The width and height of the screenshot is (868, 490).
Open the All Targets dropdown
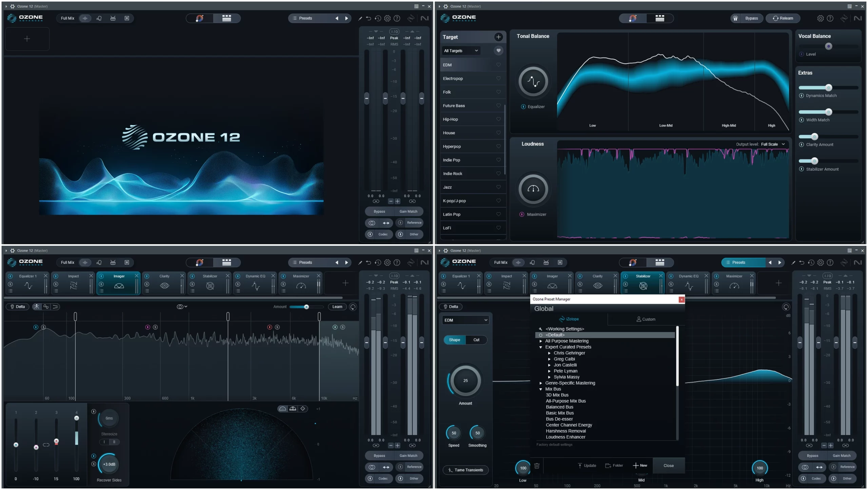point(461,51)
